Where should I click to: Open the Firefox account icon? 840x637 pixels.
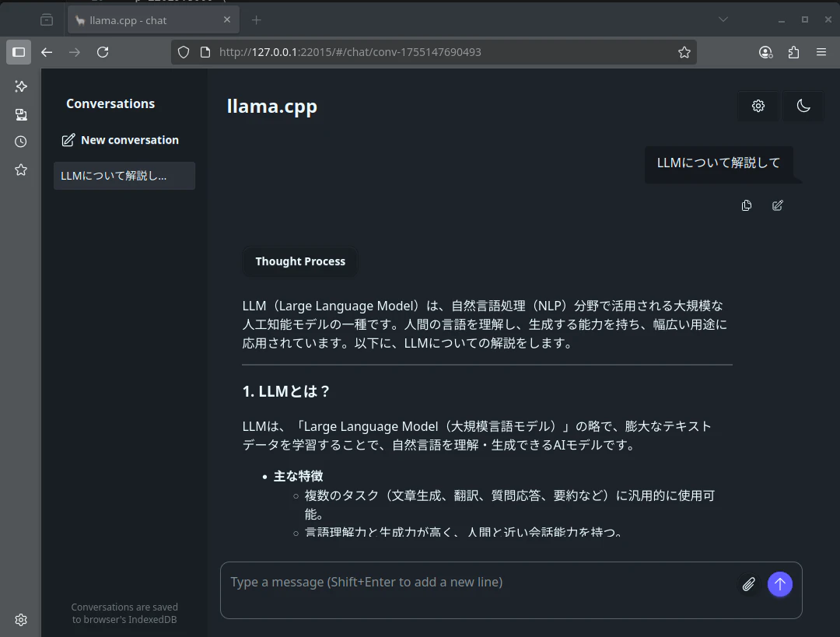[765, 52]
